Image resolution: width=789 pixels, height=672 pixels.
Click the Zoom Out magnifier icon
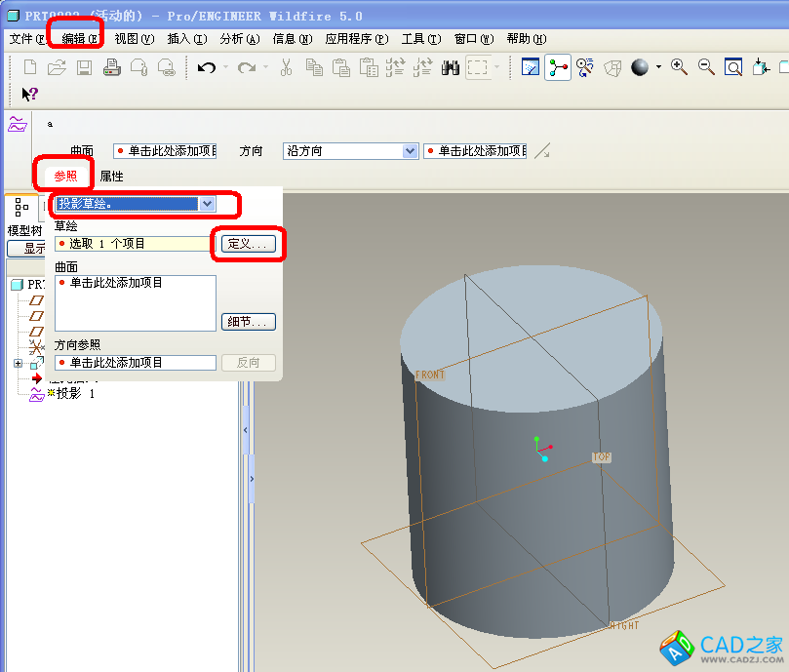pos(706,67)
